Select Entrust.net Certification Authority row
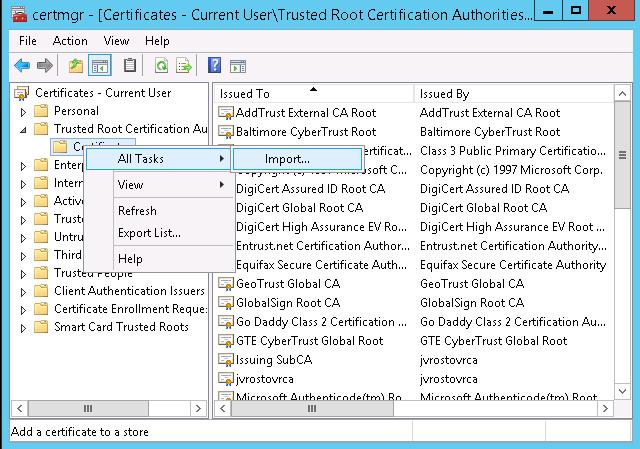Viewport: 640px width, 449px height. [412, 246]
